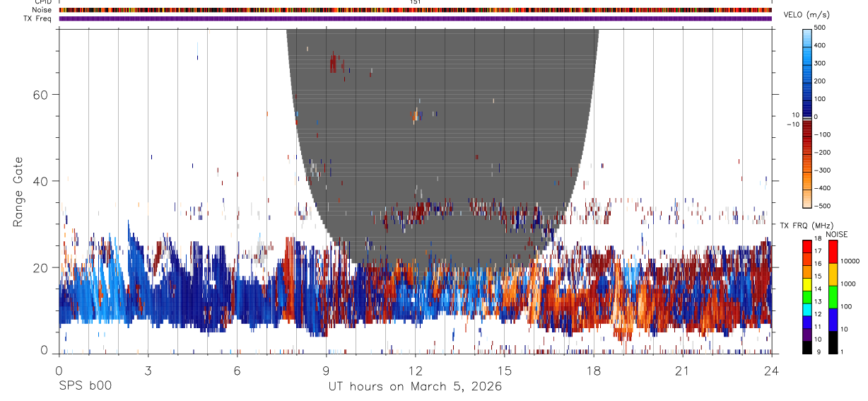The image size is (868, 401).
Task: Click the '6' hour tick label
Action: point(237,371)
